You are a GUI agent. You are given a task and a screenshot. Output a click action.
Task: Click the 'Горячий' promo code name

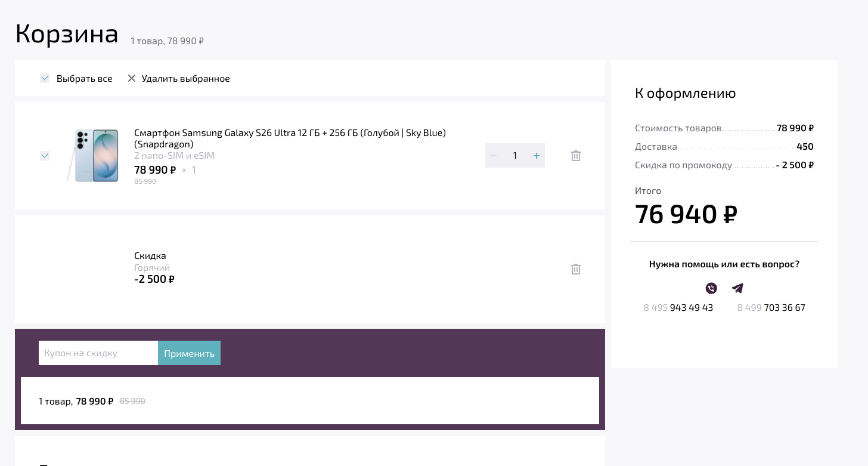pyautogui.click(x=152, y=268)
